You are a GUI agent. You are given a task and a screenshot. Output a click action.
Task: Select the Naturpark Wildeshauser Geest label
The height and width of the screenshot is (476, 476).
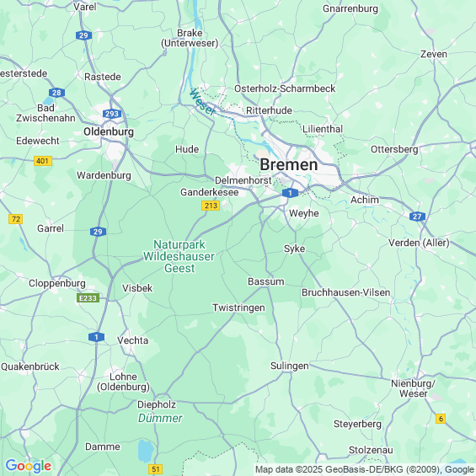click(179, 256)
